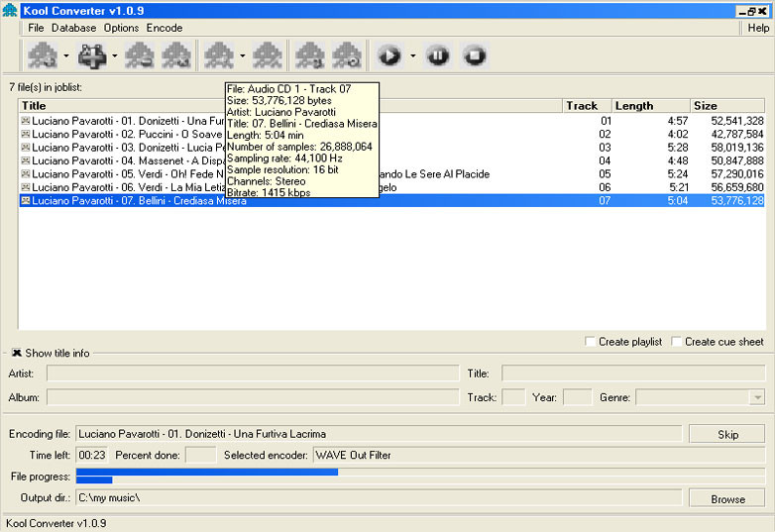Viewport: 775px width, 532px height.
Task: Click file icon of Pavarotti 02 Puccini row
Action: (x=26, y=134)
